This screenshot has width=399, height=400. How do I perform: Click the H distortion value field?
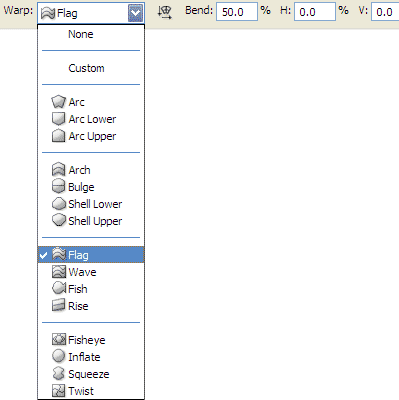(315, 12)
